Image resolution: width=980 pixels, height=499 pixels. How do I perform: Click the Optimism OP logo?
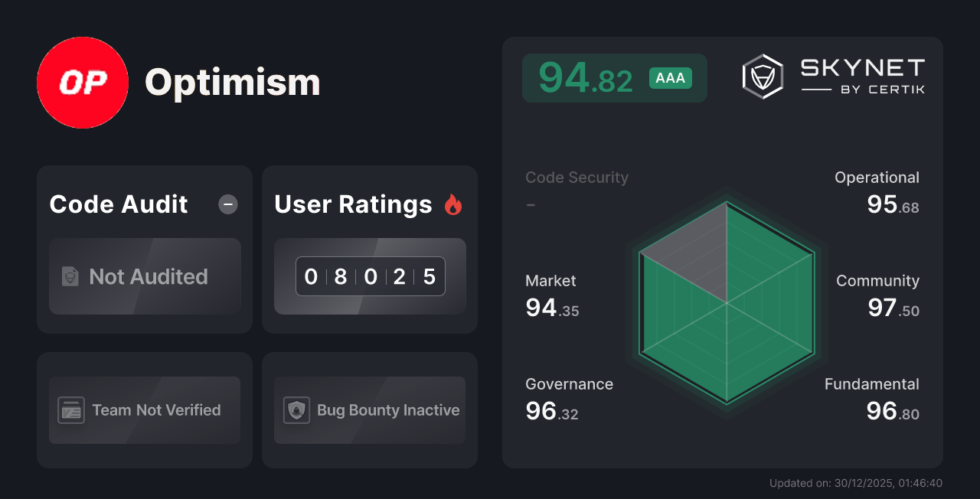pos(83,83)
